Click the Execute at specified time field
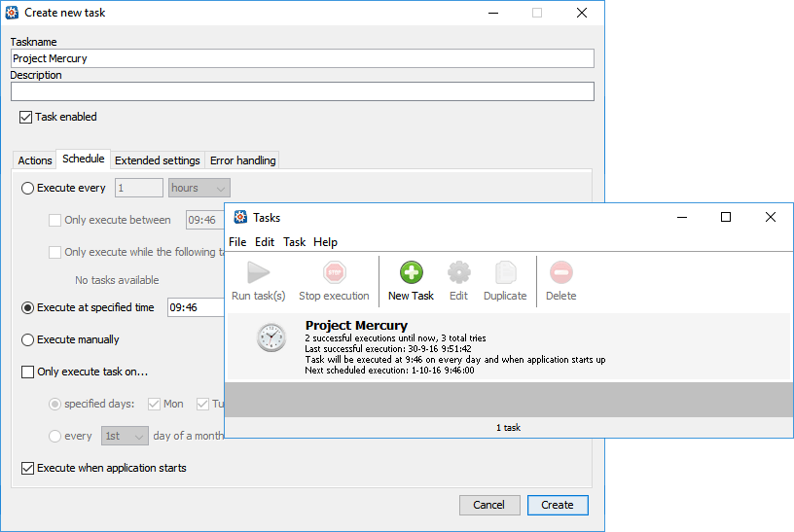 coord(197,307)
